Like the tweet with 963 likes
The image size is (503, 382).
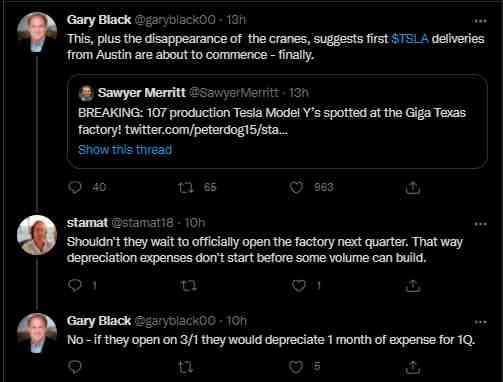pos(296,187)
